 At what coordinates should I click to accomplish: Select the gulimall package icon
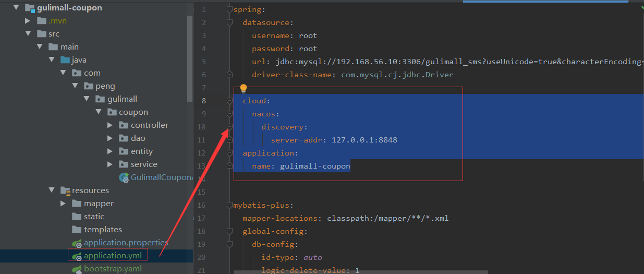(100, 99)
